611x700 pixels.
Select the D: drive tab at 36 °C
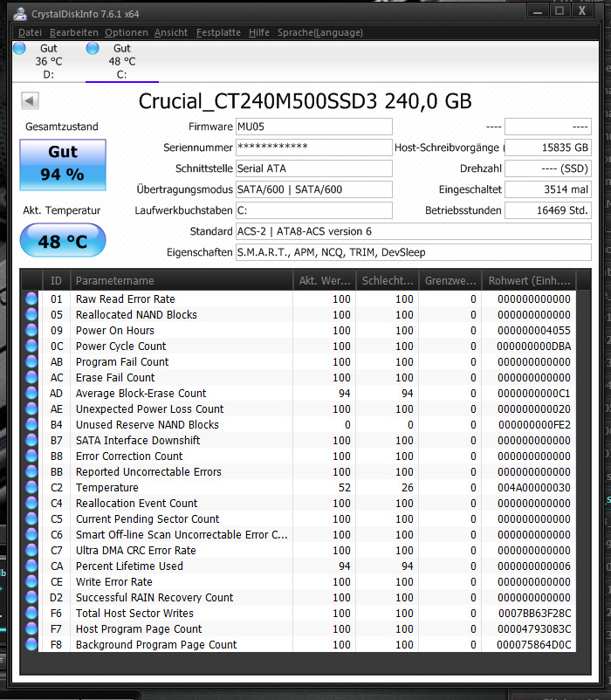pyautogui.click(x=49, y=61)
